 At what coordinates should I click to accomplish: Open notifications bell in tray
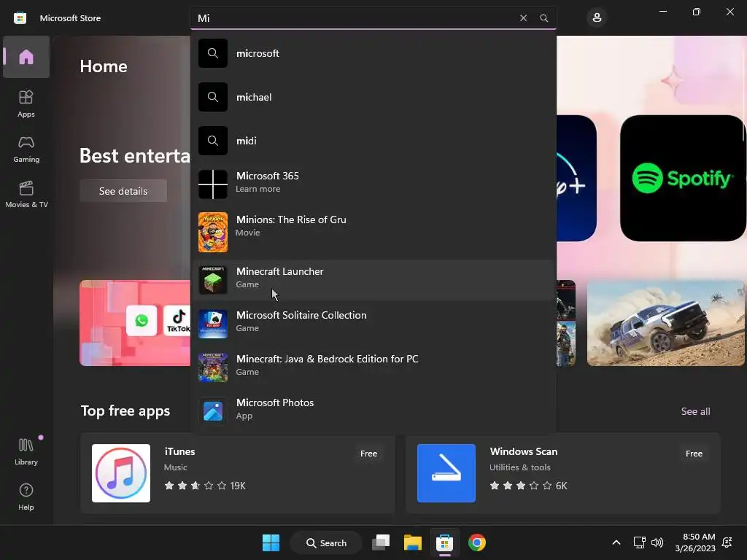point(727,542)
